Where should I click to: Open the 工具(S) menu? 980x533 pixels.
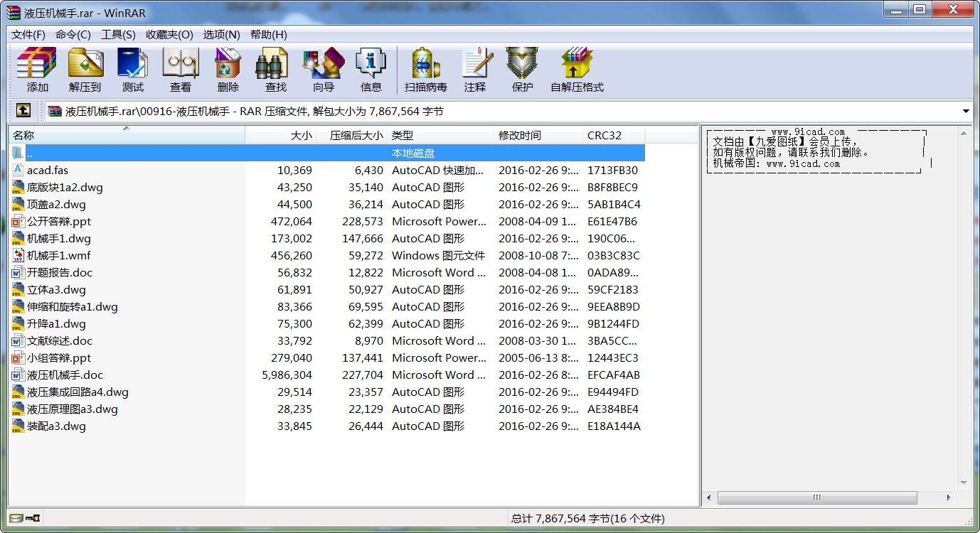pyautogui.click(x=118, y=34)
